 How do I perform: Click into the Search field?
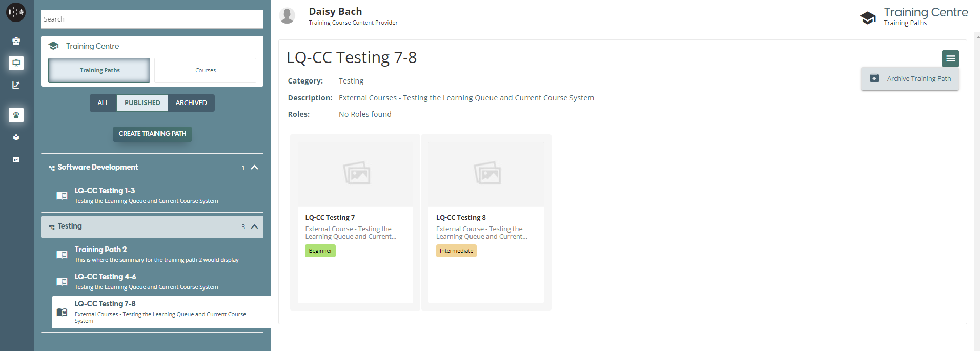(152, 19)
